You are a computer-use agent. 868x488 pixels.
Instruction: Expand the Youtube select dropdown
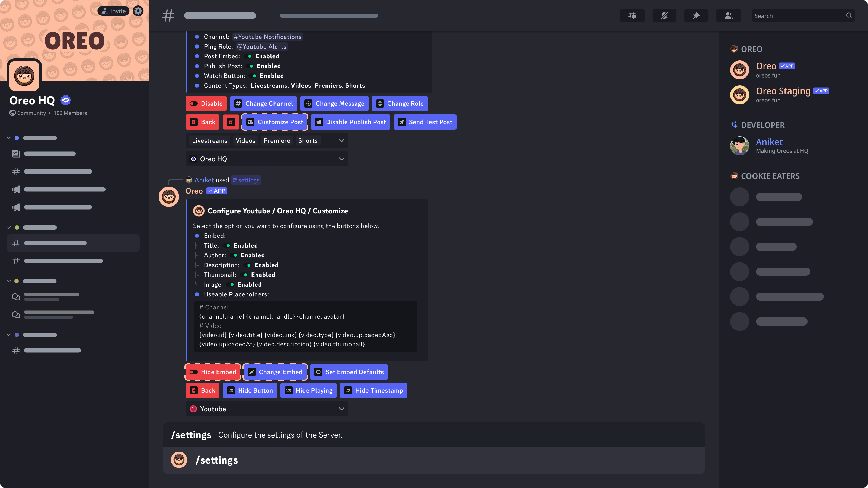pyautogui.click(x=267, y=409)
